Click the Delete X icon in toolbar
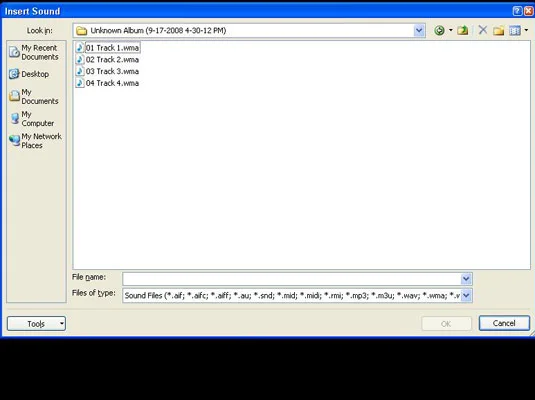 click(x=482, y=30)
